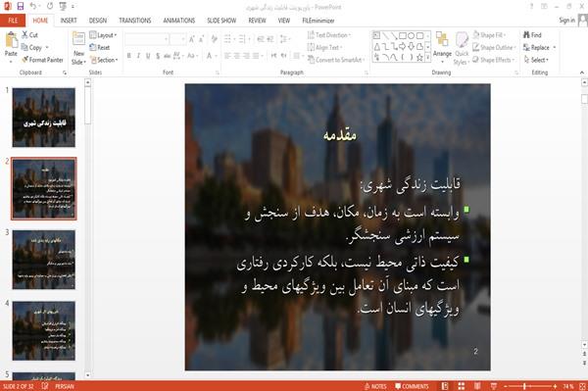The image size is (588, 391).
Task: Decrease the font size with the A down icon
Action: click(201, 39)
